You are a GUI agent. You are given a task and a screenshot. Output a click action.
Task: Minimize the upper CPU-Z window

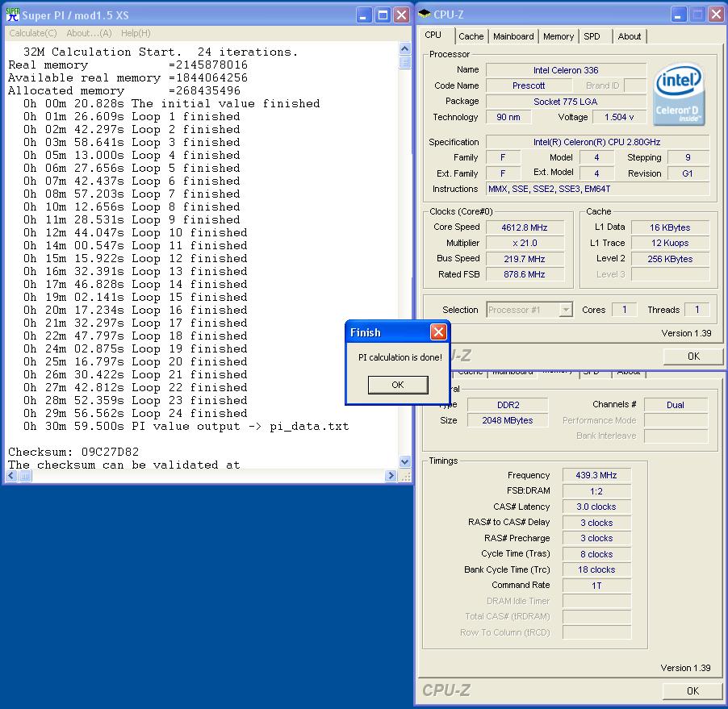tap(678, 15)
